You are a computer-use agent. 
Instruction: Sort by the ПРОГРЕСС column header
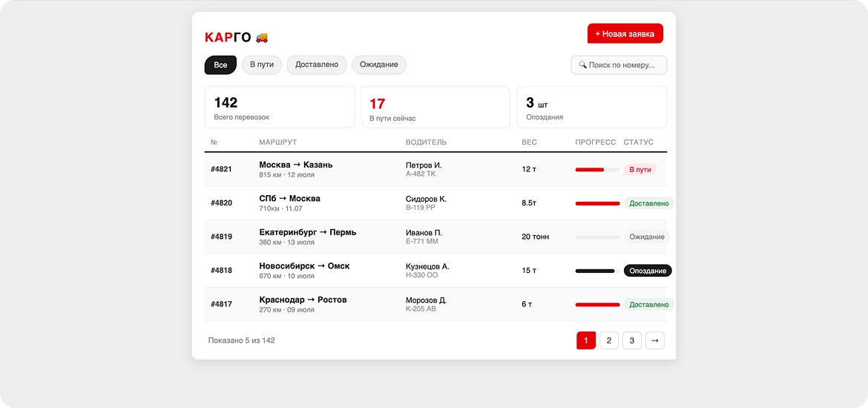596,142
